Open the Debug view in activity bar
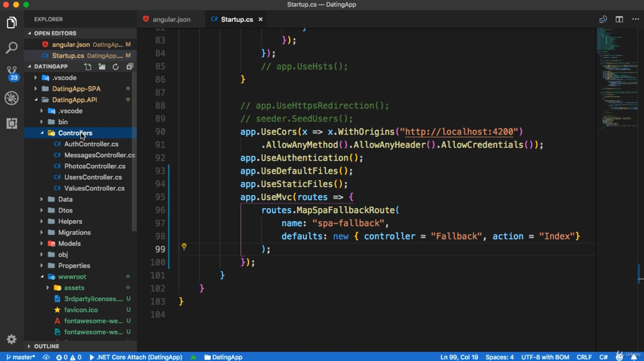This screenshot has width=644, height=361. (12, 98)
